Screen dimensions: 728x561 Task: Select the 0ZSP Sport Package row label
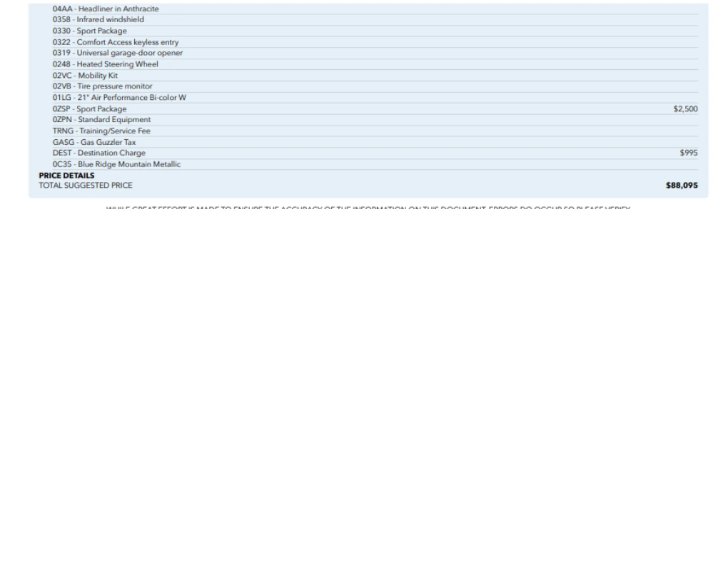[x=89, y=109]
